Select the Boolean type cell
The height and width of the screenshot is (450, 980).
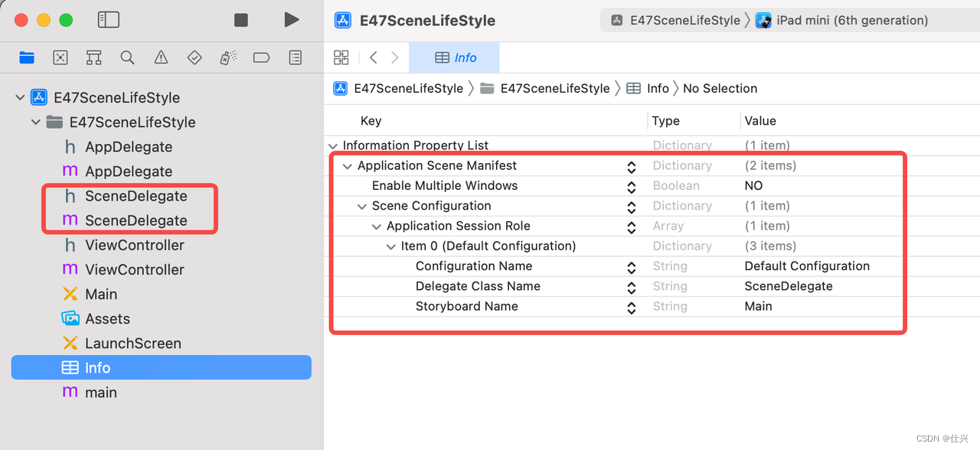[676, 186]
